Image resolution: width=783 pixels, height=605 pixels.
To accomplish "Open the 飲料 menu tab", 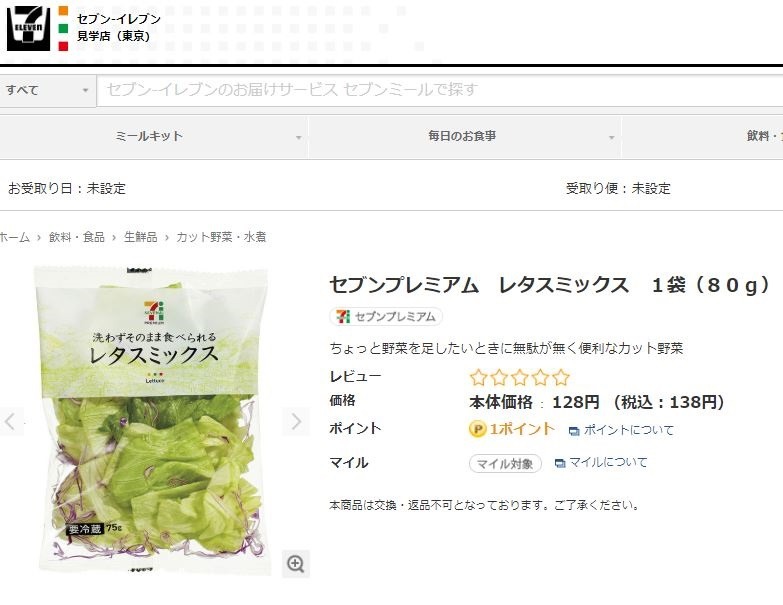I will 703,136.
